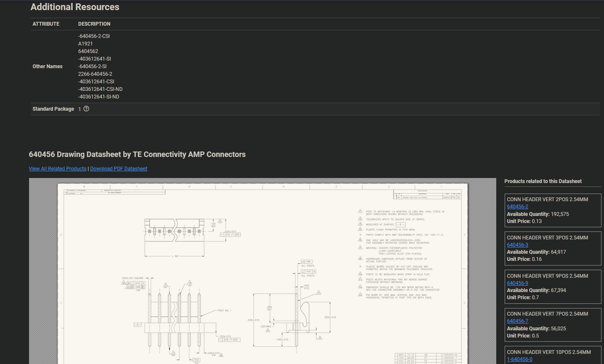
Task: Open the Standard Package help icon
Action: (x=86, y=109)
